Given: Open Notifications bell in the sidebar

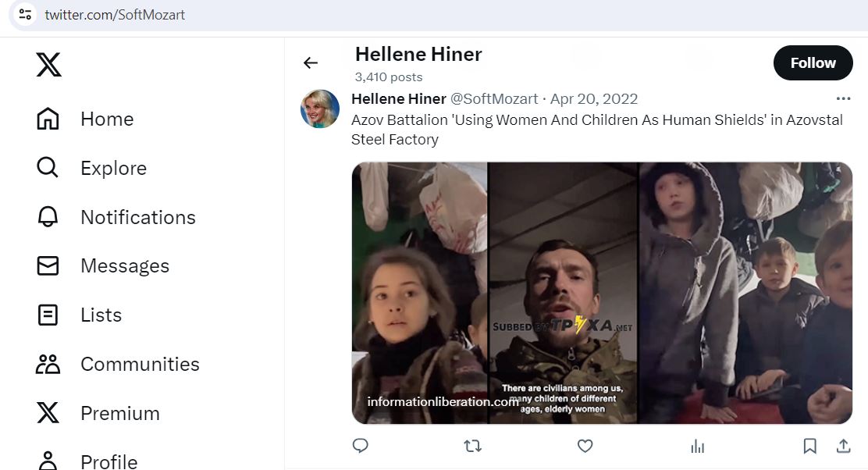Looking at the screenshot, I should [116, 217].
